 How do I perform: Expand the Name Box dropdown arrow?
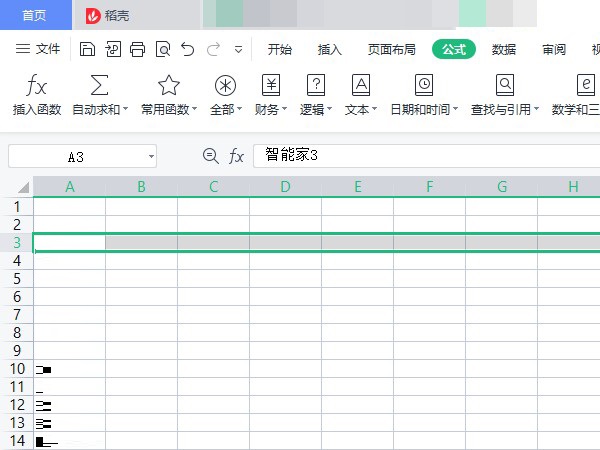click(x=151, y=156)
